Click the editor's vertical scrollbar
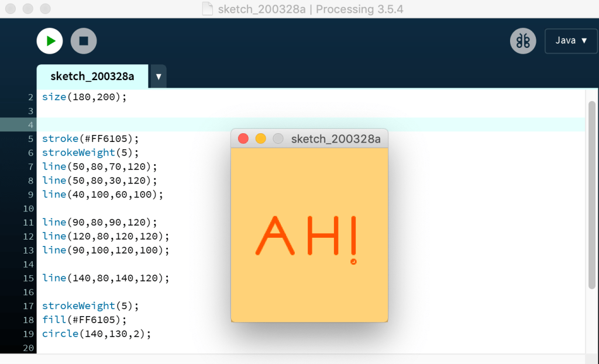Viewport: 599px width, 364px height. coord(591,193)
